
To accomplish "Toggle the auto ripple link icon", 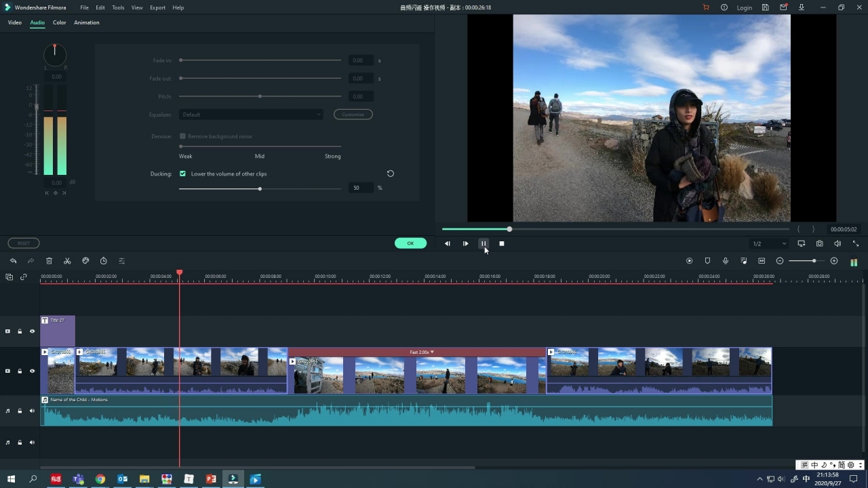I will click(24, 277).
